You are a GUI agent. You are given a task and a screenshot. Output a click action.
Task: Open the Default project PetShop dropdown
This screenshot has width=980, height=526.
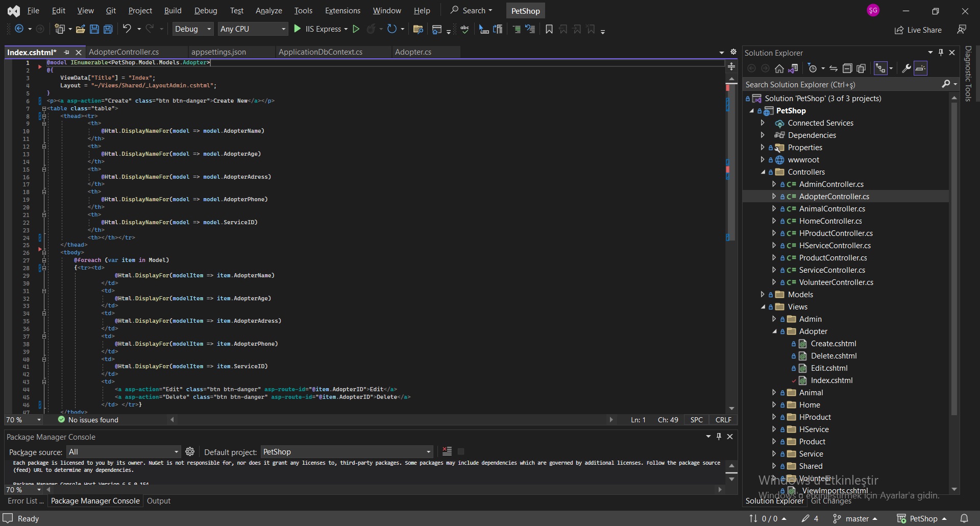tap(347, 452)
